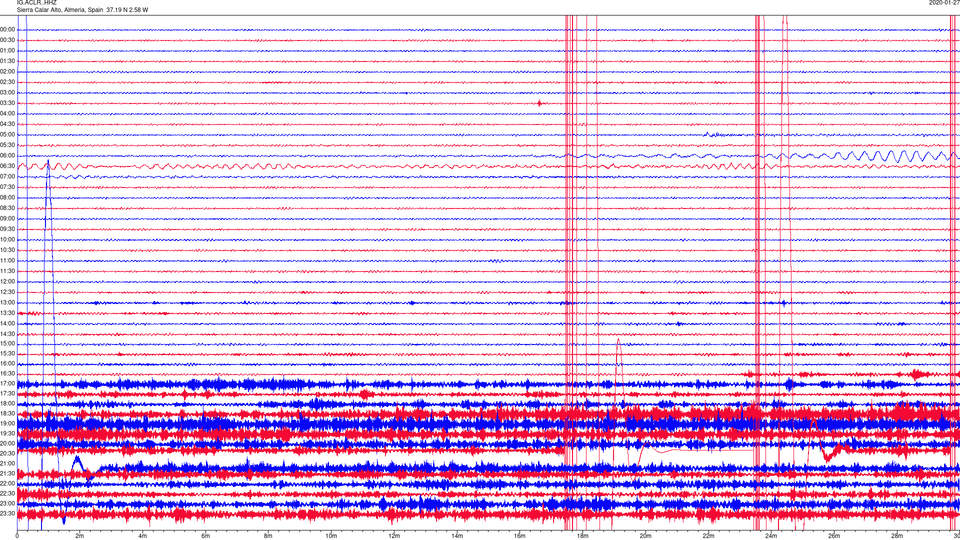Pick the '08:00' time label

tap(7, 198)
